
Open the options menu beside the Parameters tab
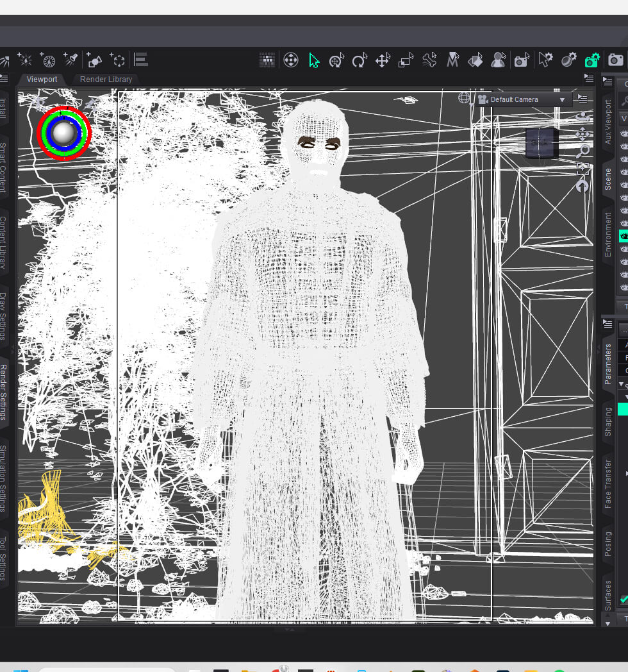(607, 324)
